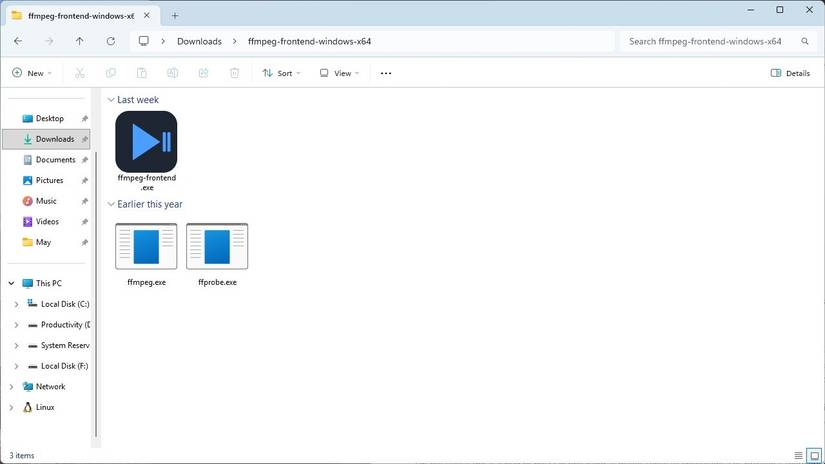Select Linux in navigation pane
Screen dimensions: 825x464
click(x=45, y=407)
